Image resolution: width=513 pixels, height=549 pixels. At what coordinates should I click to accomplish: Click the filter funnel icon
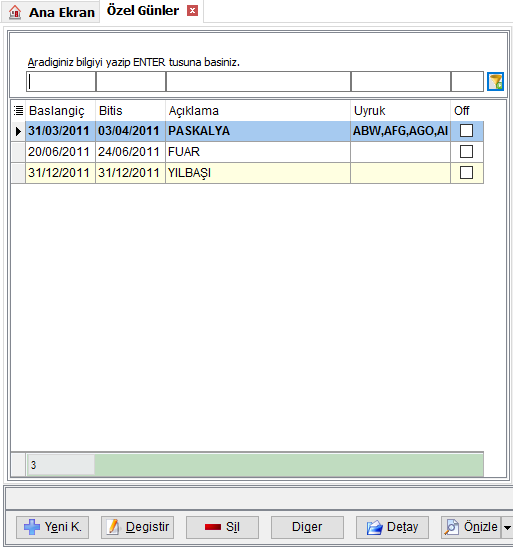click(x=495, y=82)
